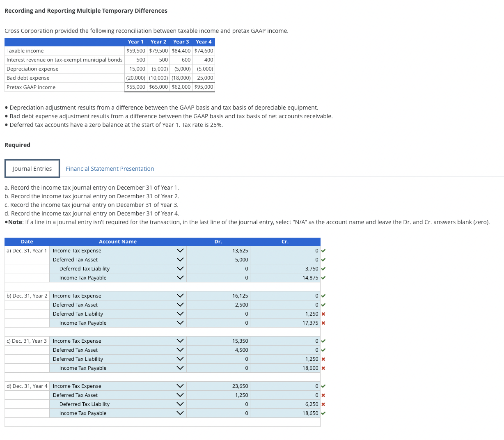The height and width of the screenshot is (440, 504).
Task: Open the account dropdown for Year 3 Deferred Tax Liability
Action: click(x=180, y=359)
